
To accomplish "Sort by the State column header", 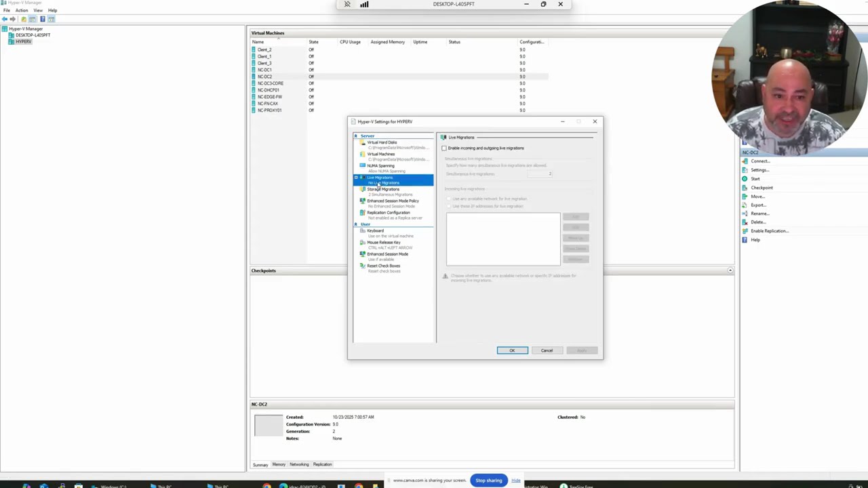I will click(x=322, y=42).
